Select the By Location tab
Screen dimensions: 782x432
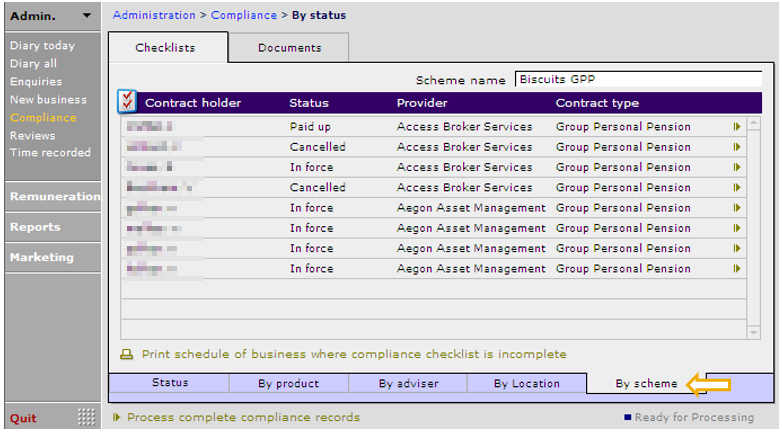[527, 383]
